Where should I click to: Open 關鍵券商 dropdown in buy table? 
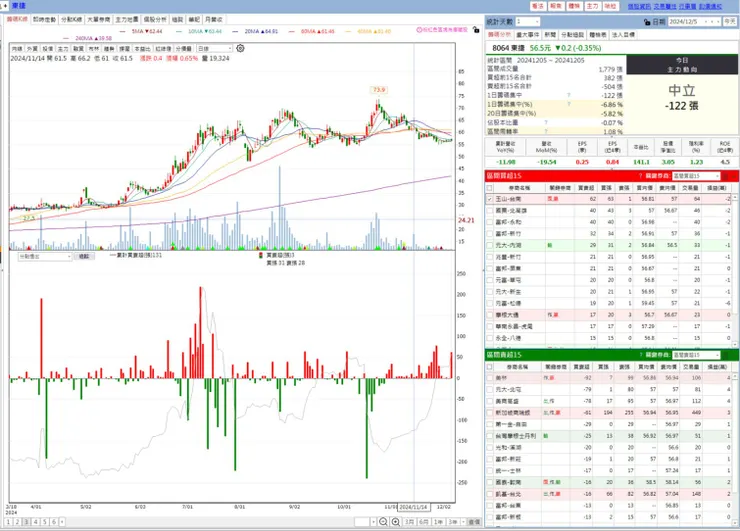pyautogui.click(x=696, y=176)
